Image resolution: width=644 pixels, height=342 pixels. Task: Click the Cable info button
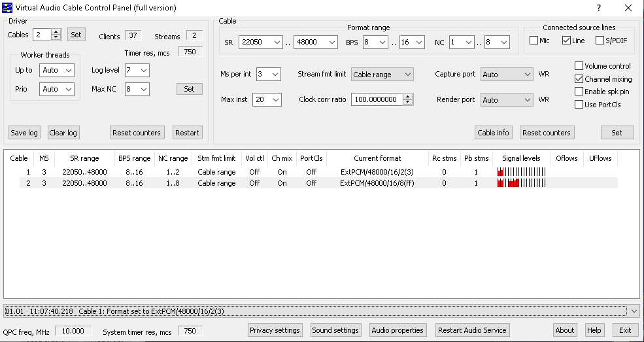click(x=493, y=133)
